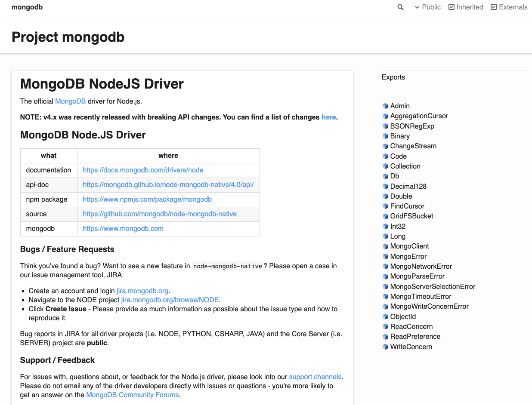Open the Db export entry
Image resolution: width=532 pixels, height=405 pixels.
pyautogui.click(x=395, y=176)
